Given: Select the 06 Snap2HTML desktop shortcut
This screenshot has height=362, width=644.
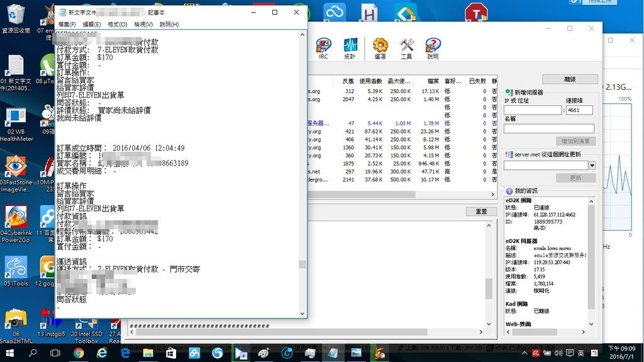Looking at the screenshot, I should 16,326.
